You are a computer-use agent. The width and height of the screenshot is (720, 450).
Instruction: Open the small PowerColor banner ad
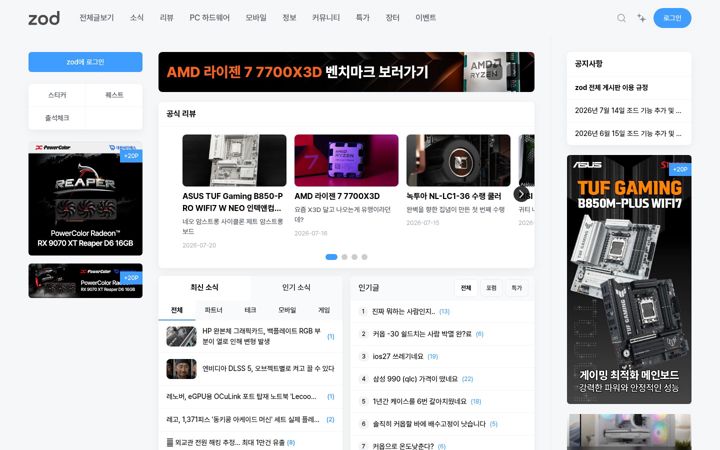(85, 281)
